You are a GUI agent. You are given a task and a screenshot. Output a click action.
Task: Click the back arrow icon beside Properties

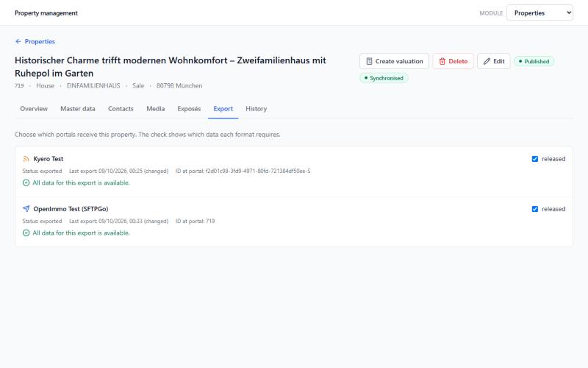click(18, 41)
